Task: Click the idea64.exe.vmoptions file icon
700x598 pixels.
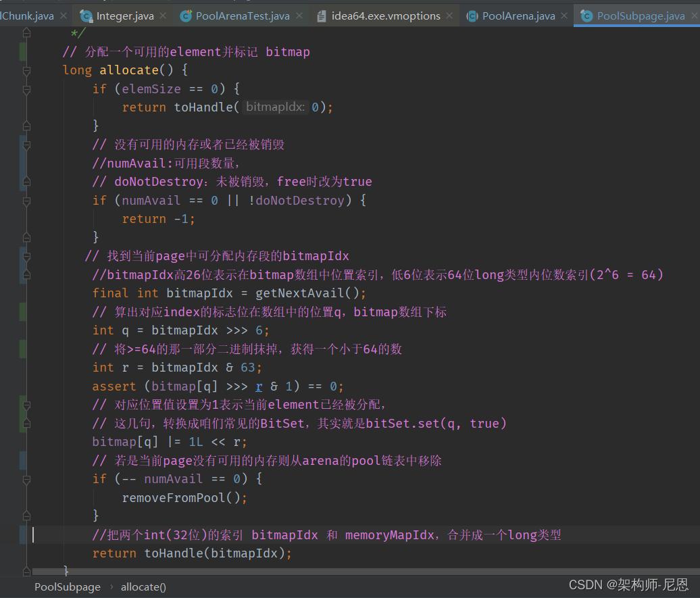Action: (x=322, y=16)
